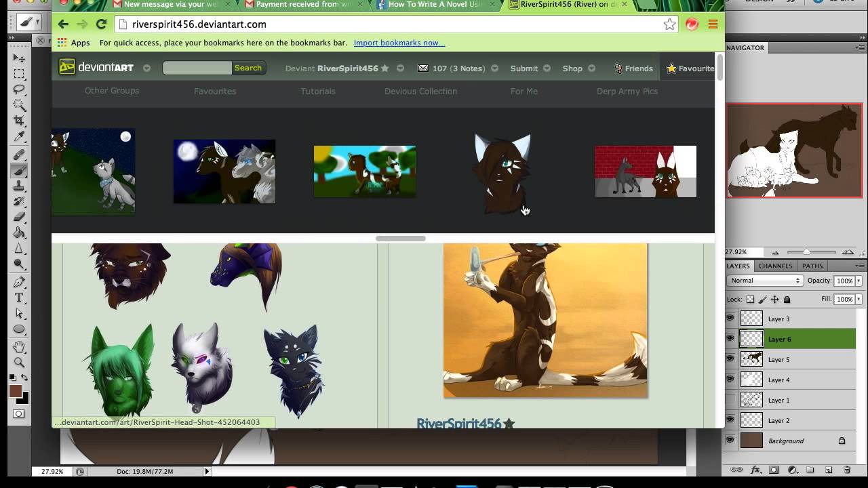
Task: Select the Hand tool
Action: [19, 348]
